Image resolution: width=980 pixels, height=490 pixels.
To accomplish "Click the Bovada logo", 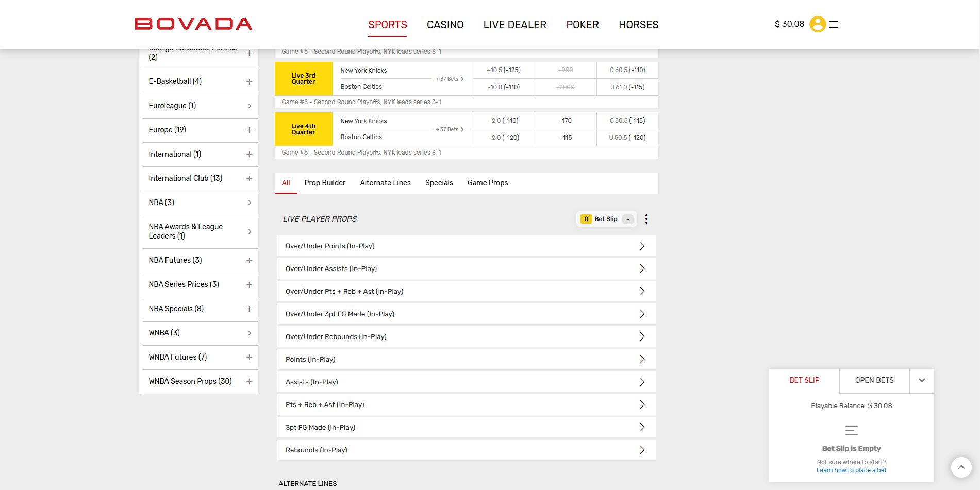I will (x=193, y=24).
